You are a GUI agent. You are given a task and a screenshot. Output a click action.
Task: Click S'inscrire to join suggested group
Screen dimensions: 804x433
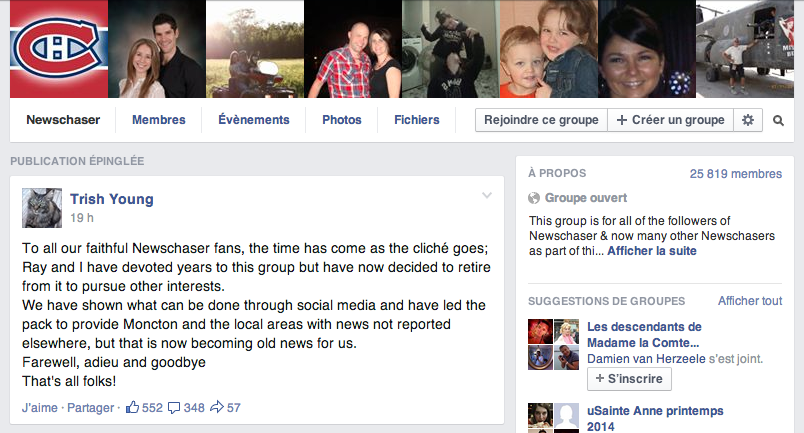coord(629,379)
